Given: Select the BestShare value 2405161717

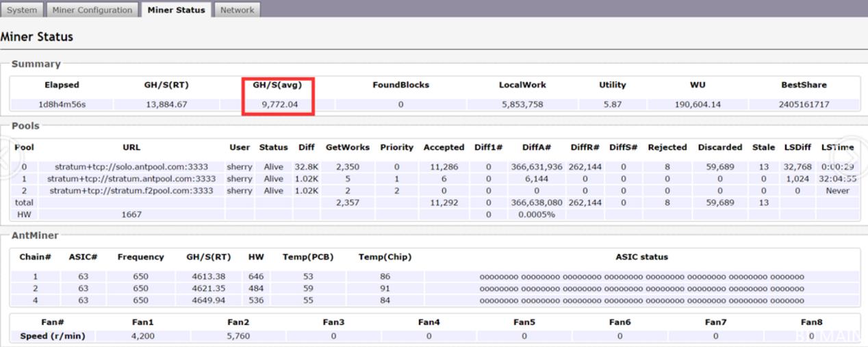Looking at the screenshot, I should [804, 105].
